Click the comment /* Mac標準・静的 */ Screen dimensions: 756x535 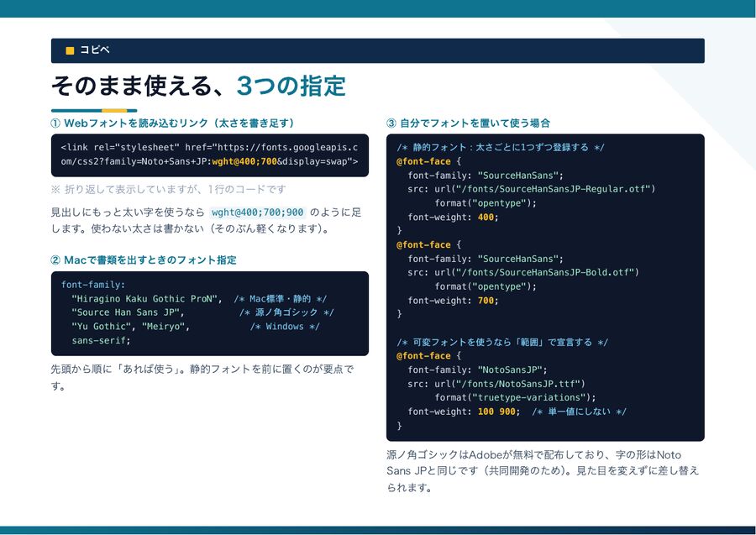click(280, 299)
